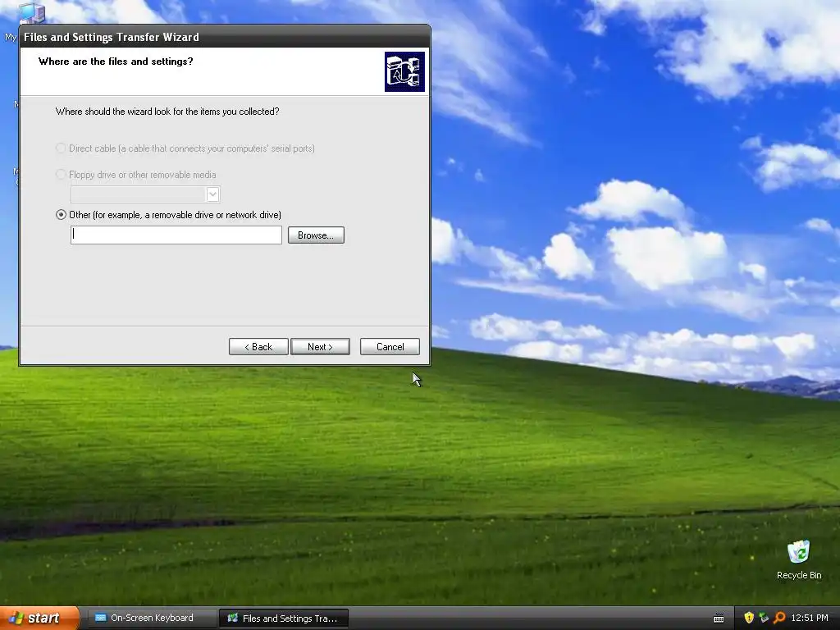Click inside the location path text field

click(x=176, y=235)
